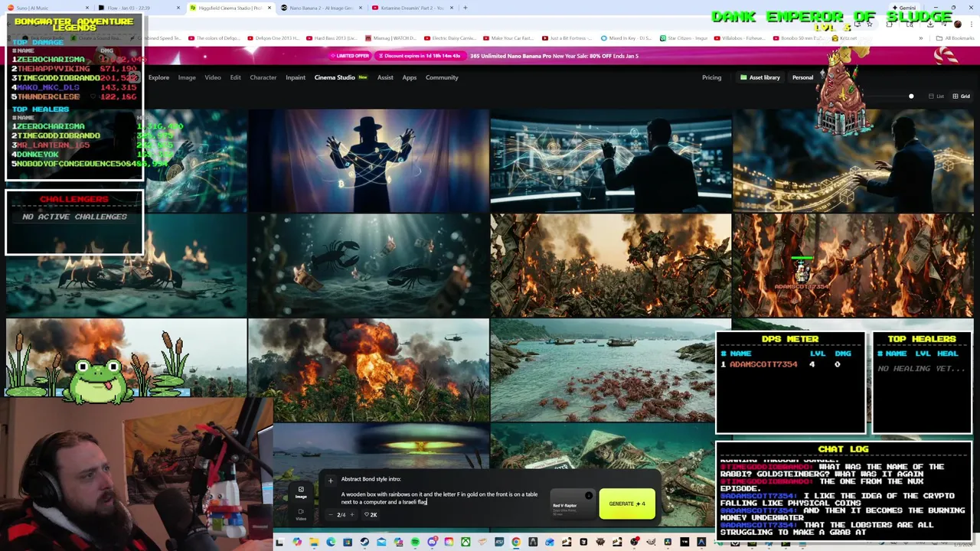
Task: Open the Explore menu item
Action: (x=158, y=77)
